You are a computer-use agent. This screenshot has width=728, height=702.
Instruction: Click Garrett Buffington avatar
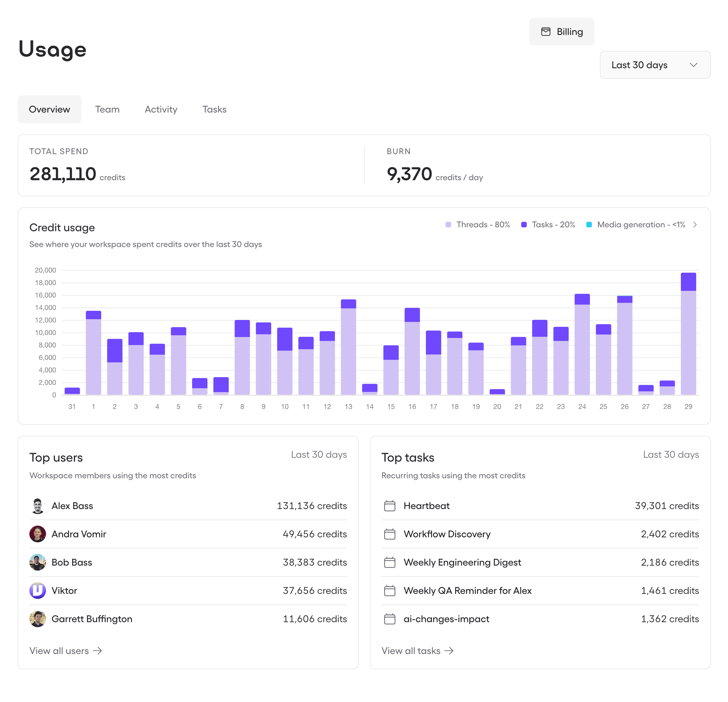coord(37,619)
